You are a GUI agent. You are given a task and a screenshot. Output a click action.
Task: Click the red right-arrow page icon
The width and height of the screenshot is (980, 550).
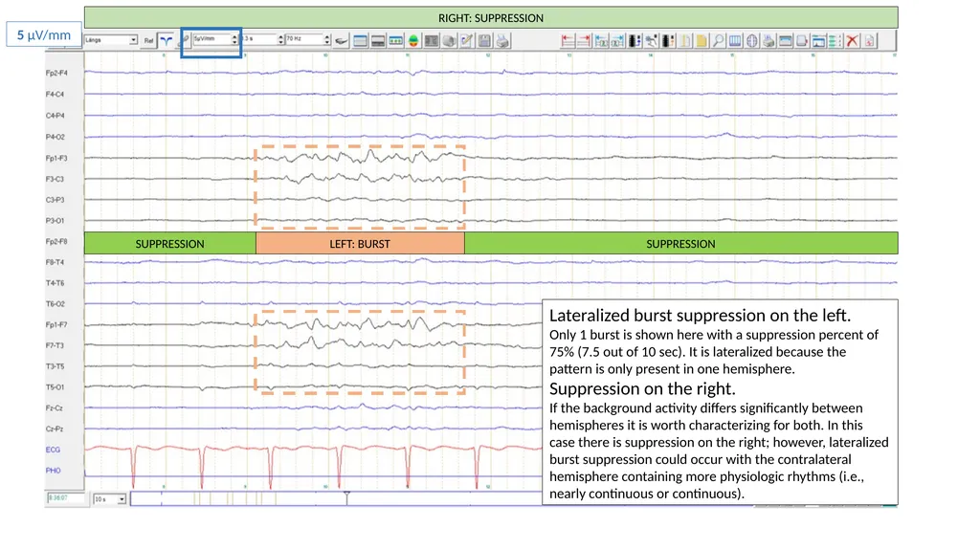(x=584, y=41)
